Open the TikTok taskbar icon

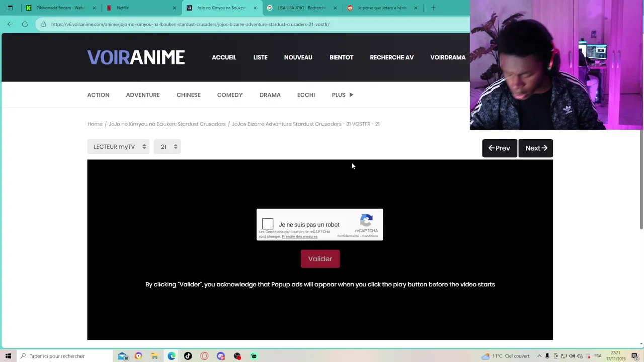[x=188, y=356]
